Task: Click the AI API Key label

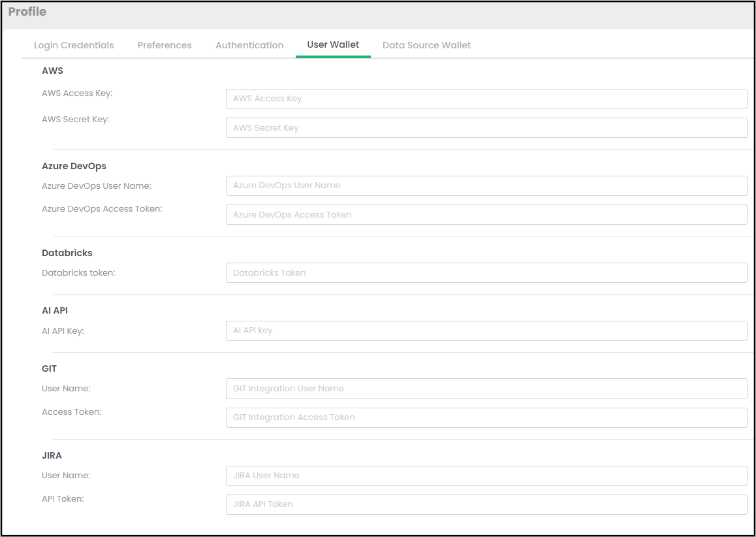Action: pos(63,331)
